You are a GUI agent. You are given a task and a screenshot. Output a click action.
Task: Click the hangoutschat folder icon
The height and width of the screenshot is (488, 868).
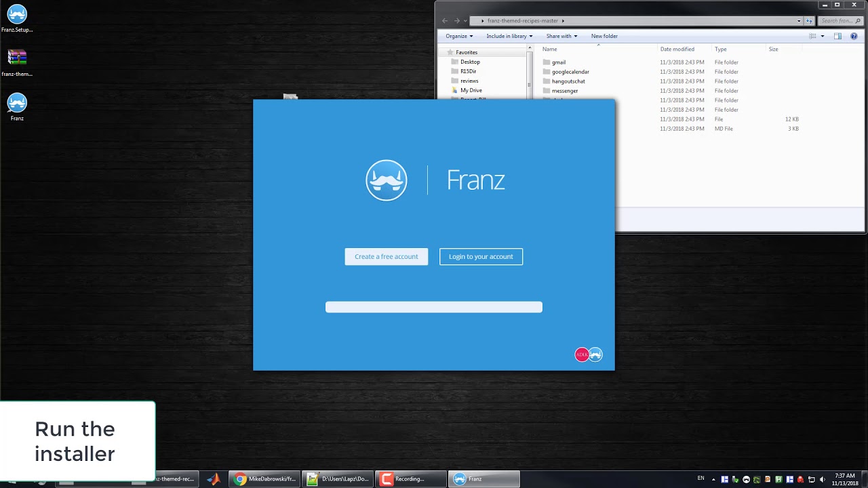(546, 81)
